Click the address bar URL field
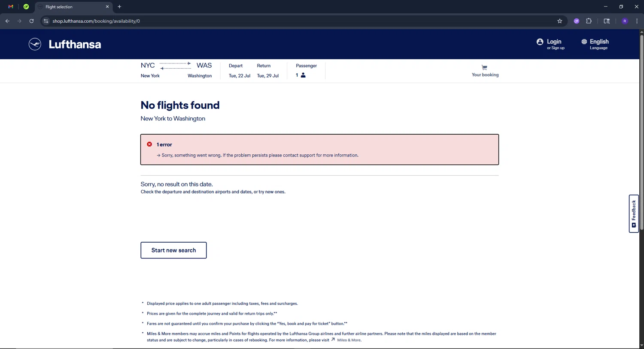Image resolution: width=644 pixels, height=349 pixels. 301,21
